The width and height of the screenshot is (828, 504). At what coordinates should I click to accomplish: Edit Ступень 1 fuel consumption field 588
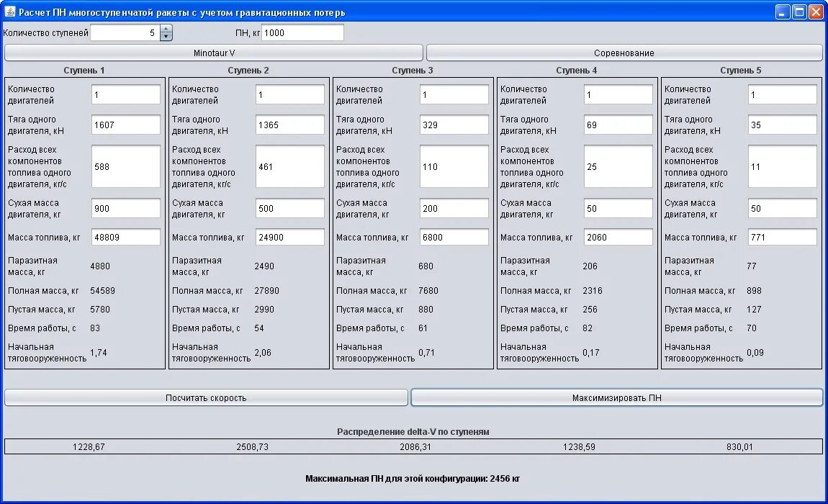point(126,166)
